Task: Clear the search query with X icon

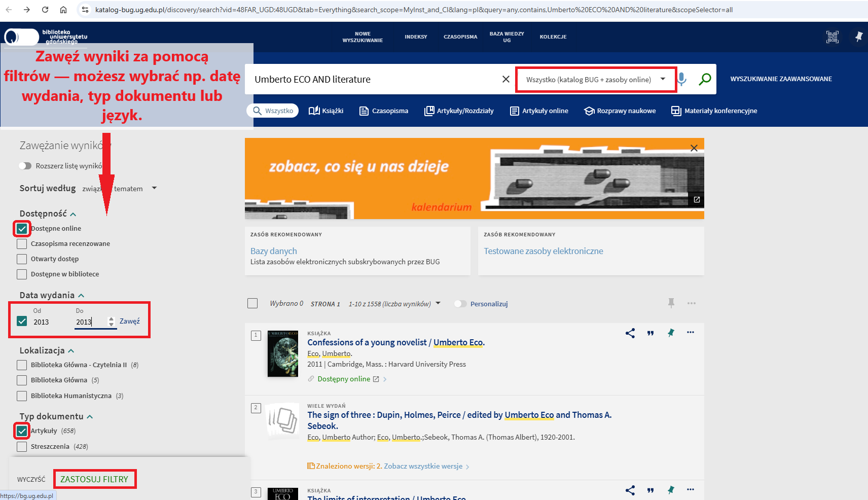Action: click(x=505, y=79)
